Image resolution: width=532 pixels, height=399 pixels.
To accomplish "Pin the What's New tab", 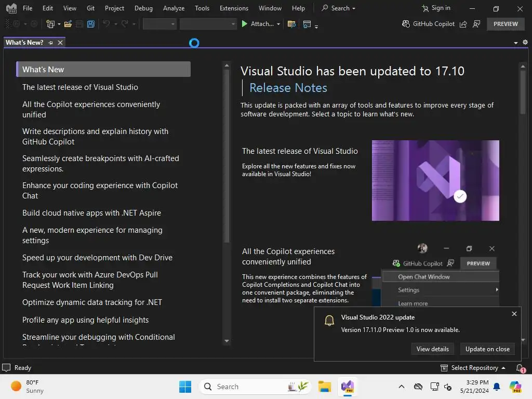I will tap(51, 43).
